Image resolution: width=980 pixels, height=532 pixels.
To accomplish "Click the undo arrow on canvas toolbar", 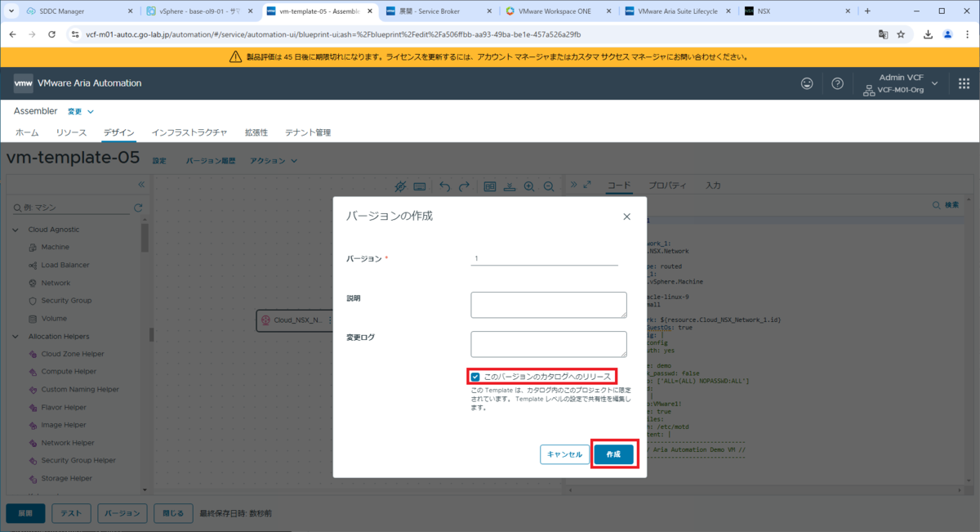I will (x=445, y=186).
